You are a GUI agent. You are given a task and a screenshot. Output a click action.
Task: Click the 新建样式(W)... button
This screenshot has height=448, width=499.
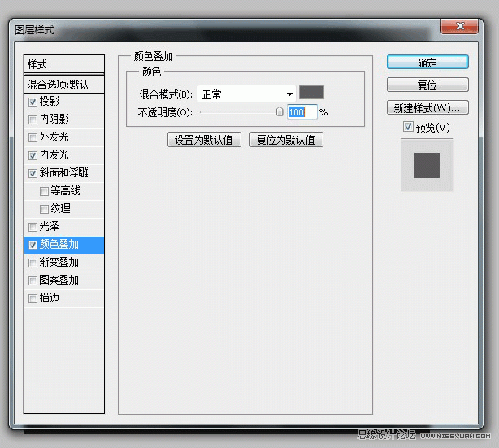click(x=427, y=107)
